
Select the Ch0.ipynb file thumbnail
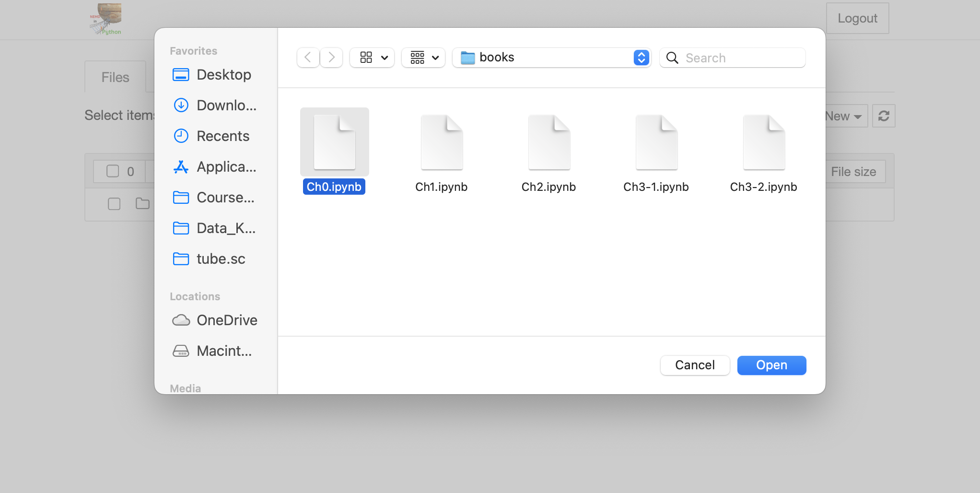(x=334, y=142)
